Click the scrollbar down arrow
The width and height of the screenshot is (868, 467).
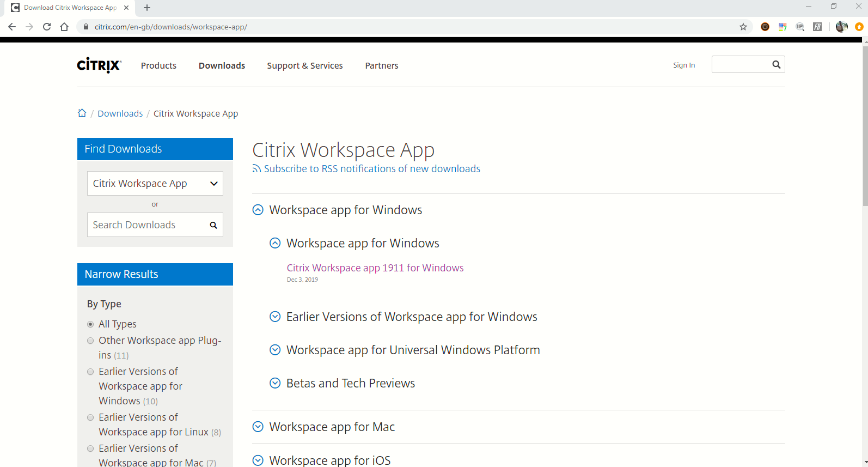coord(865,463)
